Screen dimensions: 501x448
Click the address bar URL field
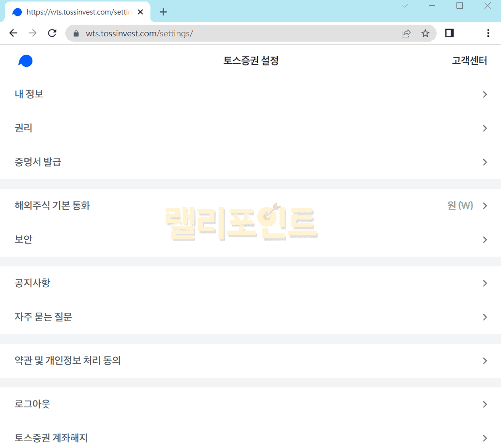pyautogui.click(x=232, y=33)
